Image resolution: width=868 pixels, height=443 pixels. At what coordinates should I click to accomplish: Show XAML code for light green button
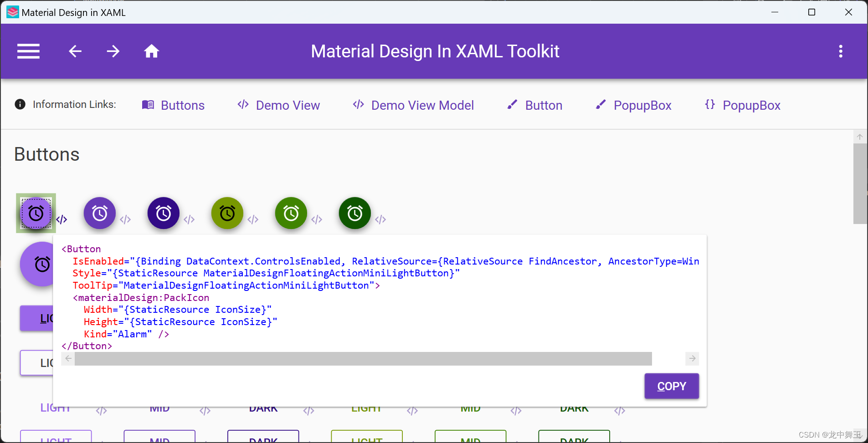(x=253, y=219)
